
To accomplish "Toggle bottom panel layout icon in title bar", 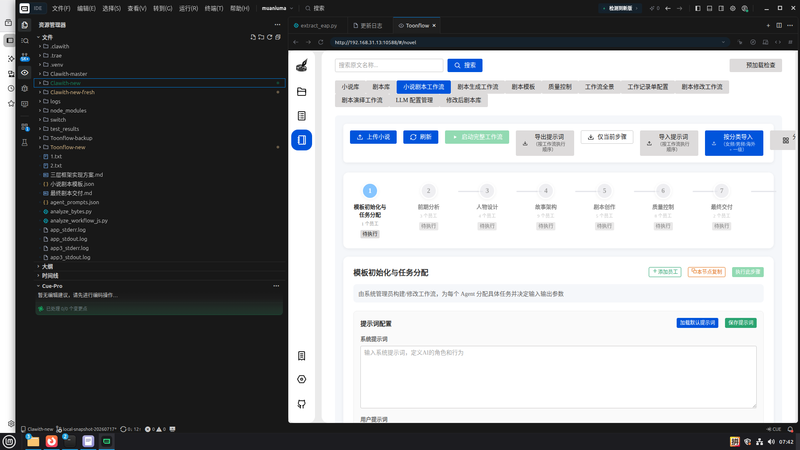I will tap(709, 8).
